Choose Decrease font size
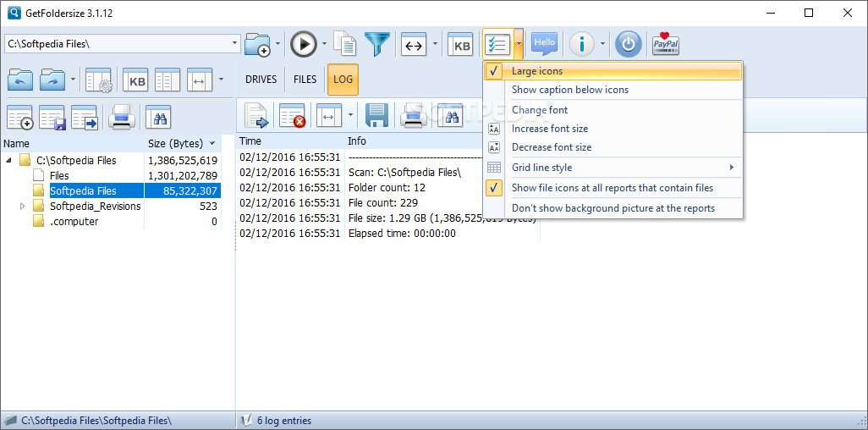 613,146
